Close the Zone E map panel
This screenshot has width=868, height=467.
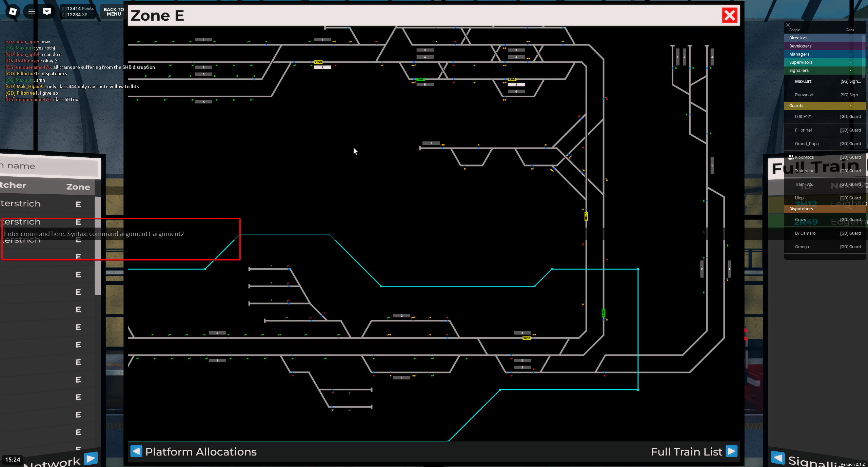(x=729, y=16)
